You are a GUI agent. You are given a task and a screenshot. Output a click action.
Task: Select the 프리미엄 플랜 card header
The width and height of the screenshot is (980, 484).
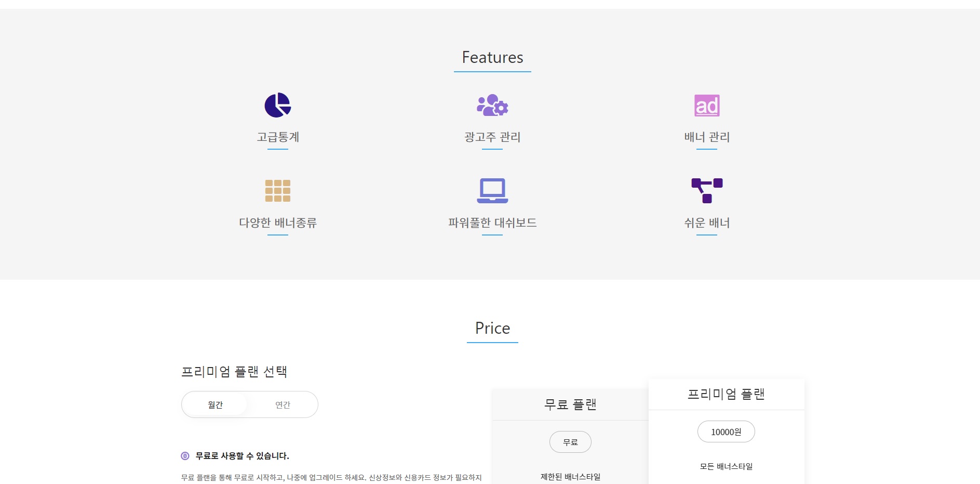click(726, 394)
